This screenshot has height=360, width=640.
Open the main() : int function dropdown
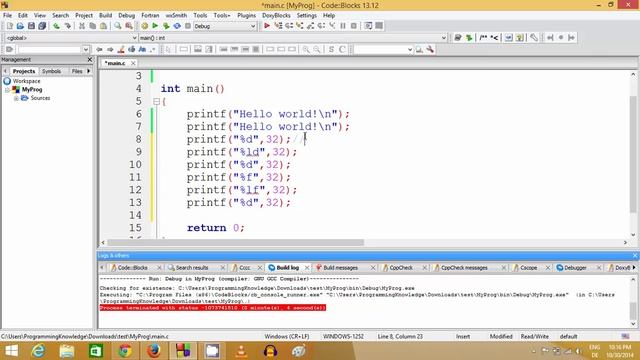pyautogui.click(x=293, y=38)
